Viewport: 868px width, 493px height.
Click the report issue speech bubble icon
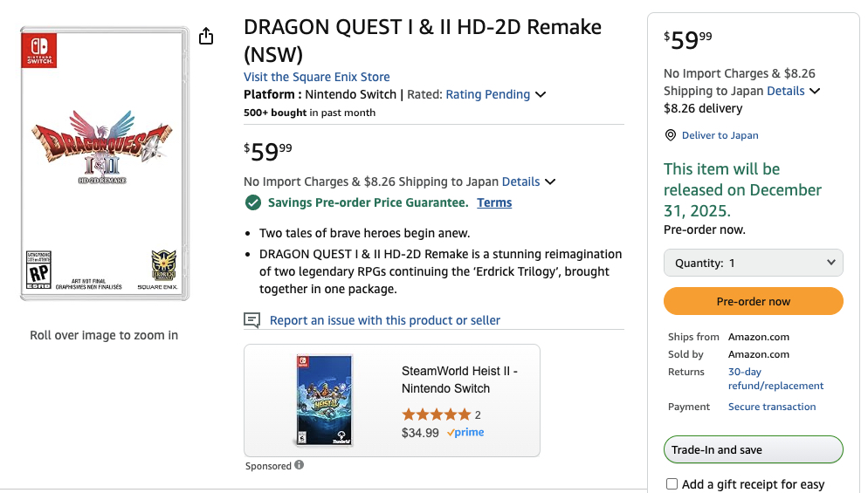click(252, 320)
